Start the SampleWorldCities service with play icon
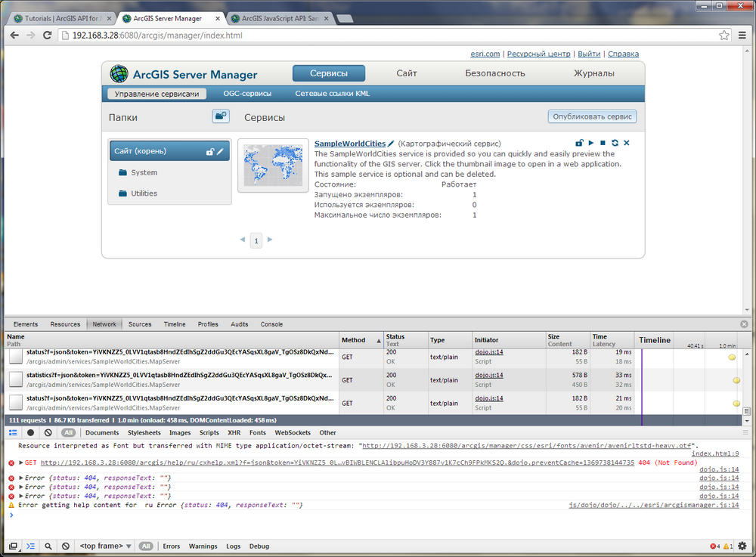The image size is (756, 557). point(591,143)
